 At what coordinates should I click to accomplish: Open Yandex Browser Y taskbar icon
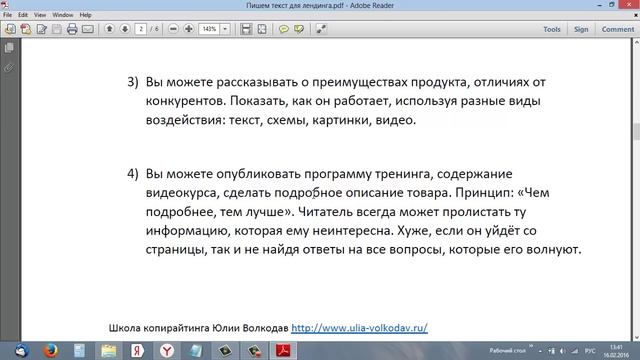[167, 351]
